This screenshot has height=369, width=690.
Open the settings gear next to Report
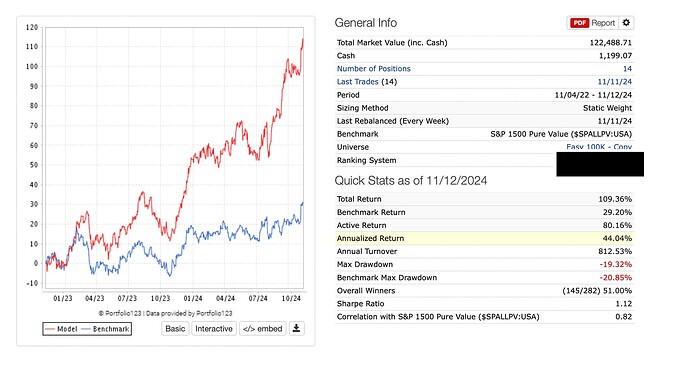point(626,23)
